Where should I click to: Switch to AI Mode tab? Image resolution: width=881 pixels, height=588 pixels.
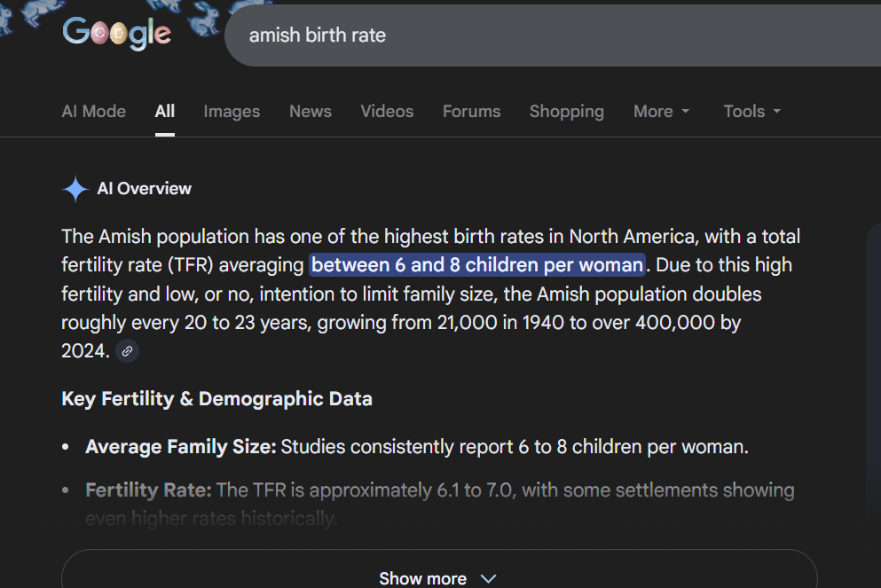(93, 112)
